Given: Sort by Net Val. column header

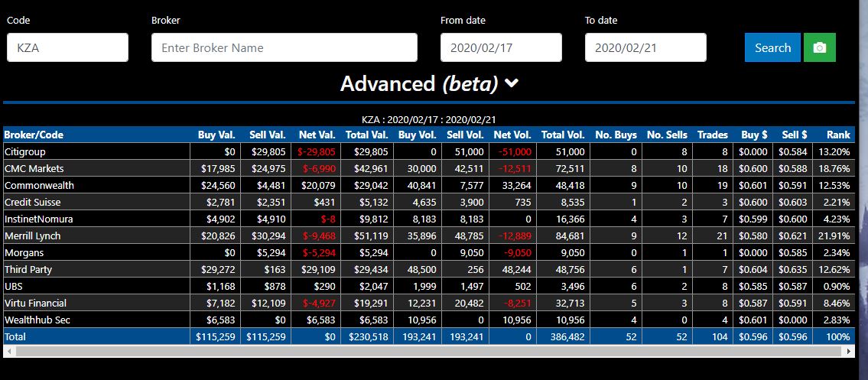Looking at the screenshot, I should click(317, 135).
